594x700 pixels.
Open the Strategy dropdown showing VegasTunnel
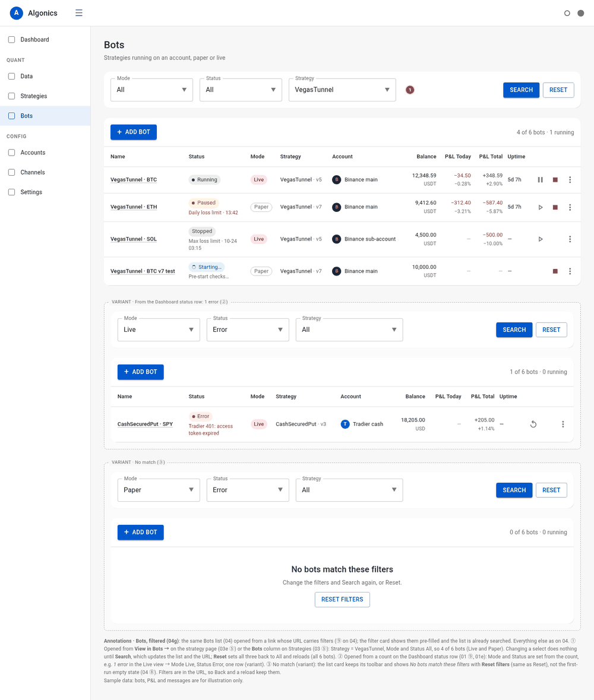coord(342,90)
